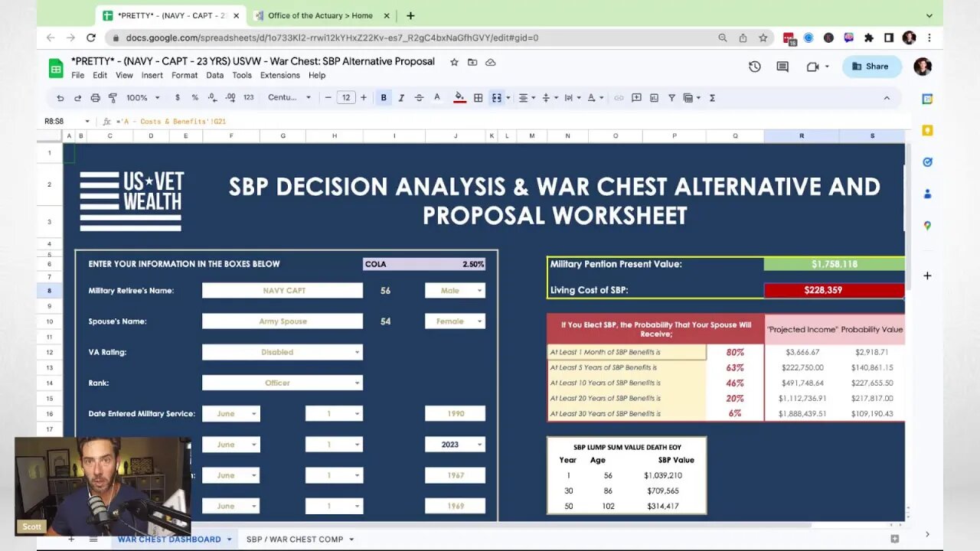Image resolution: width=980 pixels, height=551 pixels.
Task: Open VA Rating Disabled dropdown
Action: (283, 352)
